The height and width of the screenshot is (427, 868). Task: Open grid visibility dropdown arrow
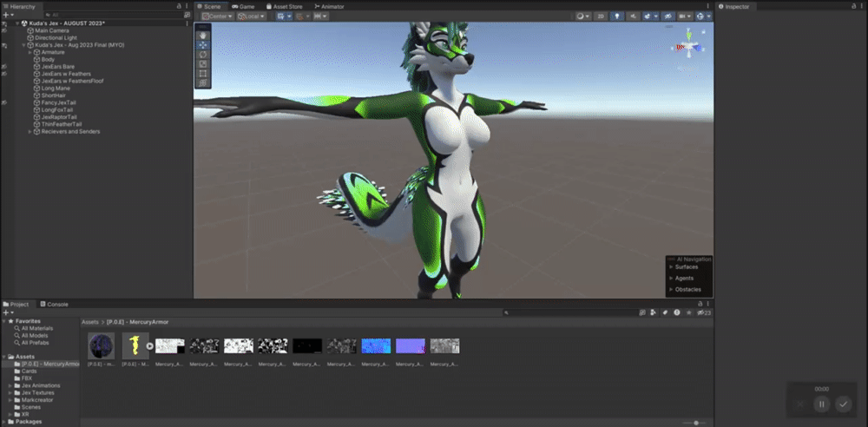coord(289,16)
